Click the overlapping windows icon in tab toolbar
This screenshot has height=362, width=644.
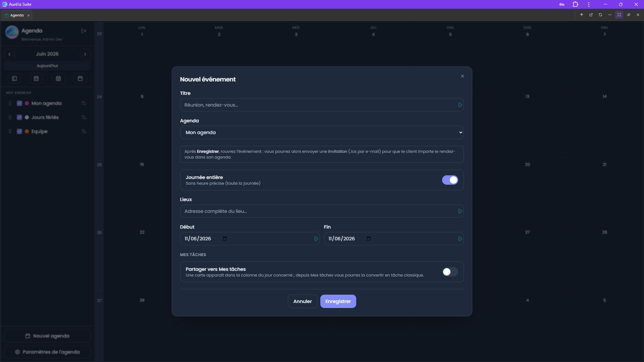(x=629, y=15)
